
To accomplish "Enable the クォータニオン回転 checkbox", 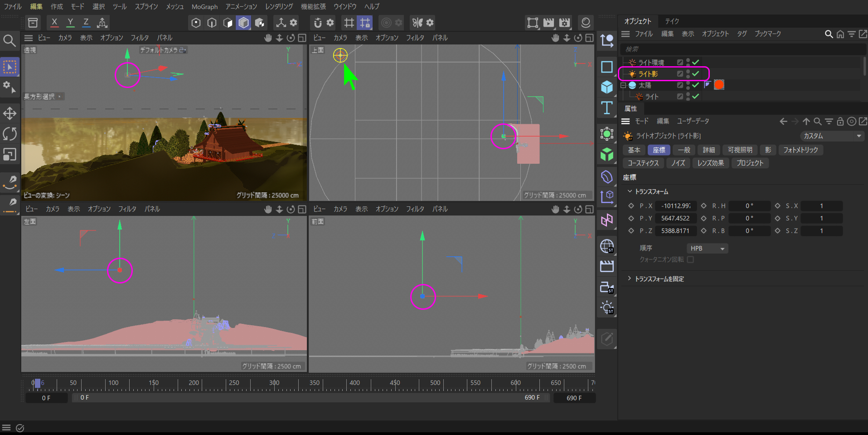I will (x=690, y=259).
